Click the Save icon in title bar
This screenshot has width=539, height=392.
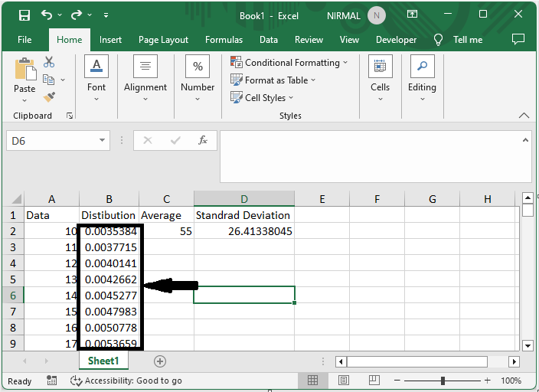pos(24,15)
